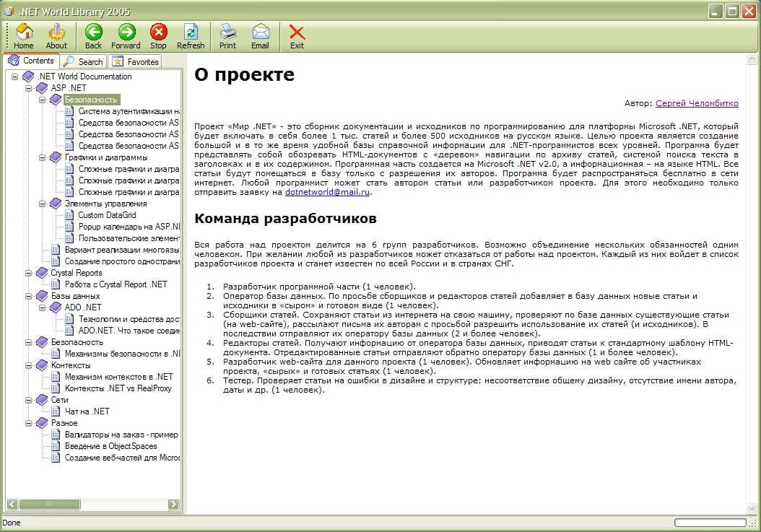
Task: Click page icon beside Введение в ObjectSpaces
Action: (56, 446)
